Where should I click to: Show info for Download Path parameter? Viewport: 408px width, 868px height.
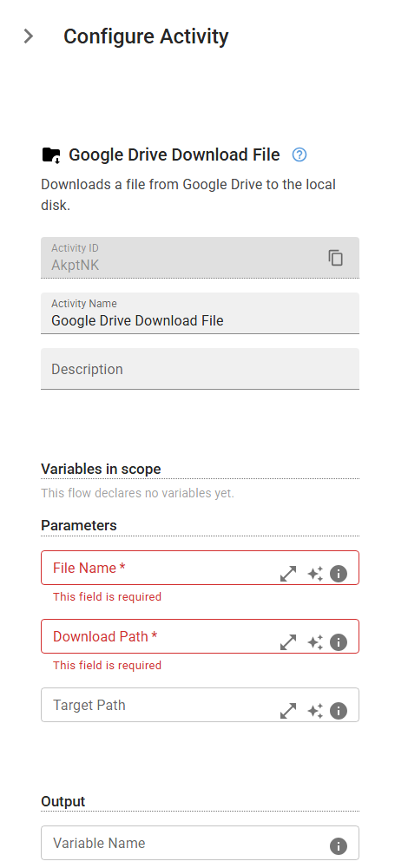(339, 642)
